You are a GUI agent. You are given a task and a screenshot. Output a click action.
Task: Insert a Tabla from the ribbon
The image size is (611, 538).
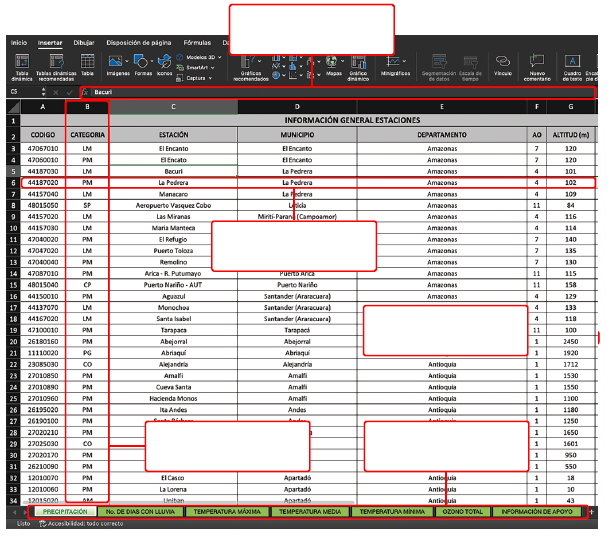point(87,62)
